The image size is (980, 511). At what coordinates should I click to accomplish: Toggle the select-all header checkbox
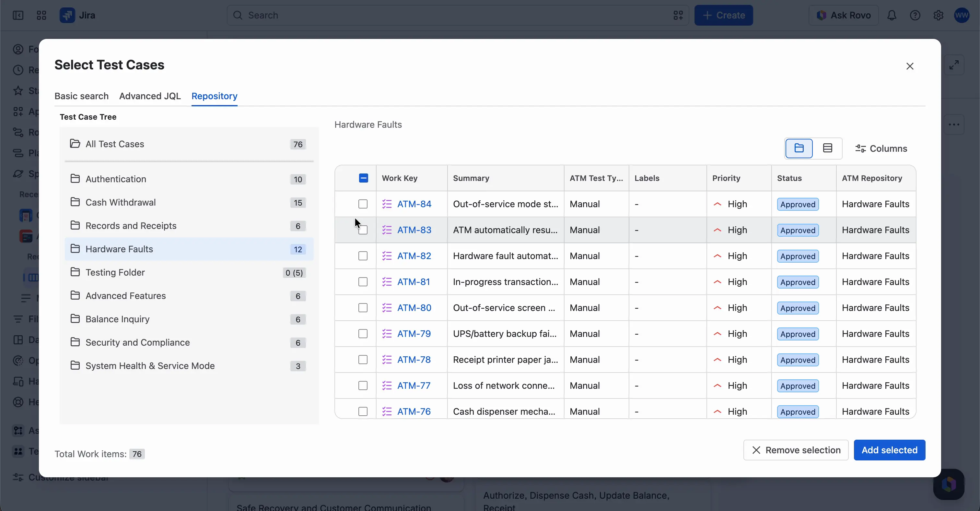coord(363,178)
